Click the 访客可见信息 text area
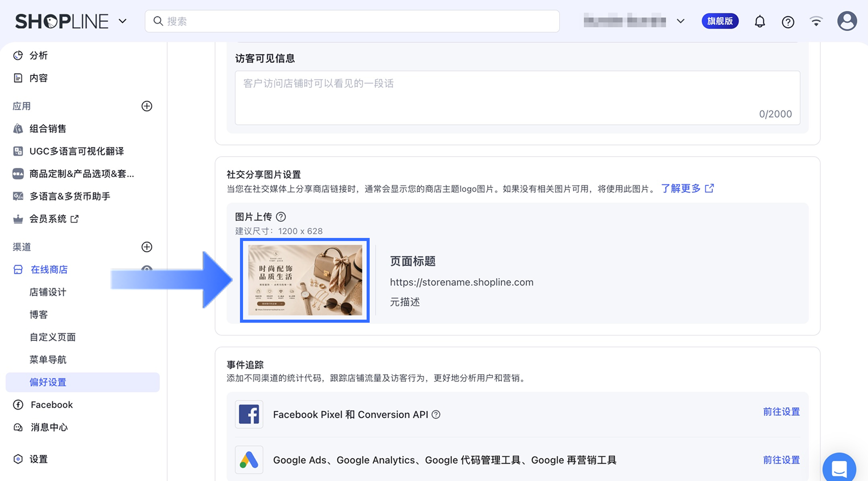868x481 pixels. [517, 98]
